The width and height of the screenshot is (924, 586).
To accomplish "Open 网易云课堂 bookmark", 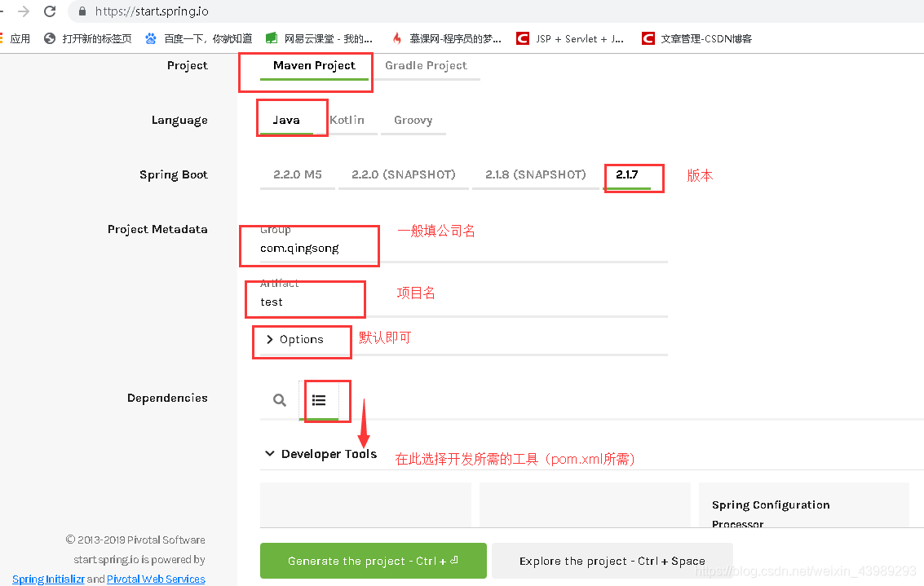I will click(319, 38).
